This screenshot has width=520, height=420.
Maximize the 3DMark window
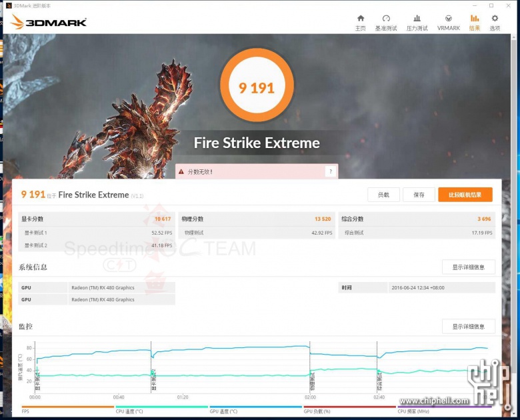[x=491, y=5]
